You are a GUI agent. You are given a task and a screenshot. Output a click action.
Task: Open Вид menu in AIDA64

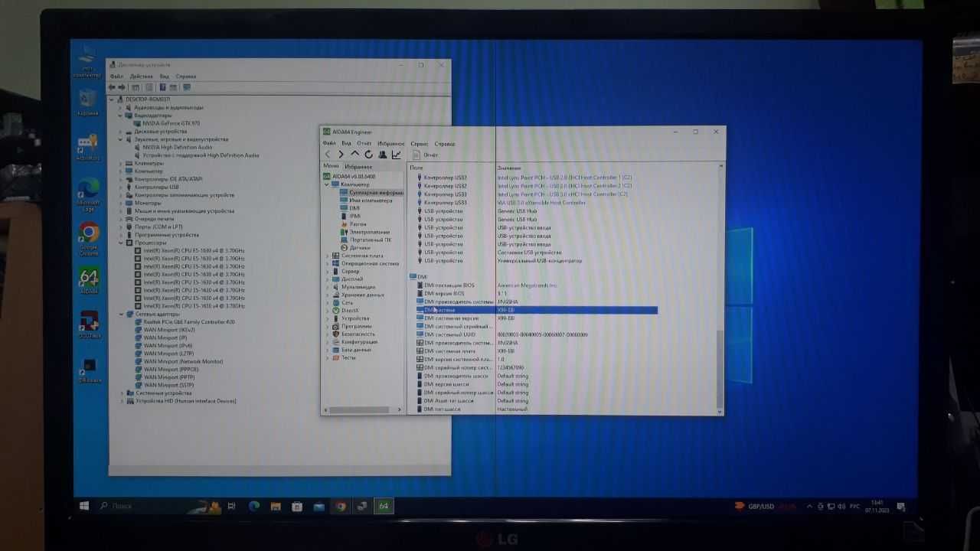(346, 143)
